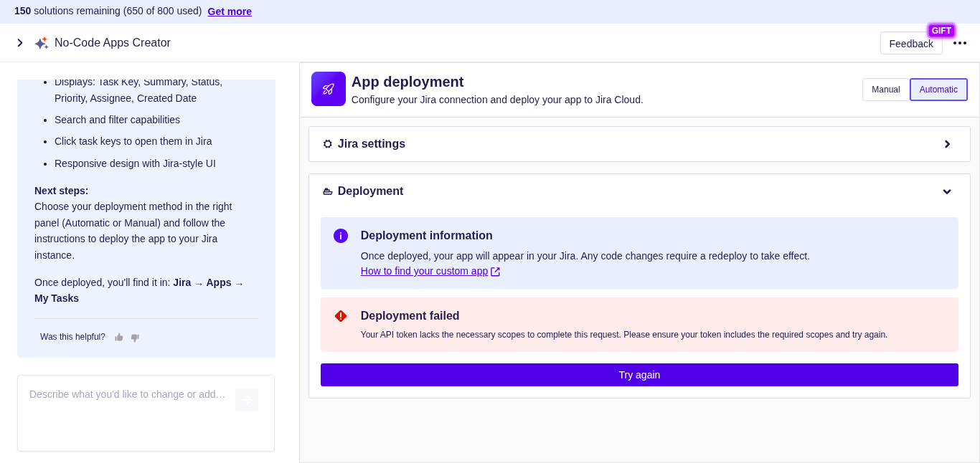The width and height of the screenshot is (980, 463).
Task: Click the GIFT badge
Action: (x=941, y=31)
